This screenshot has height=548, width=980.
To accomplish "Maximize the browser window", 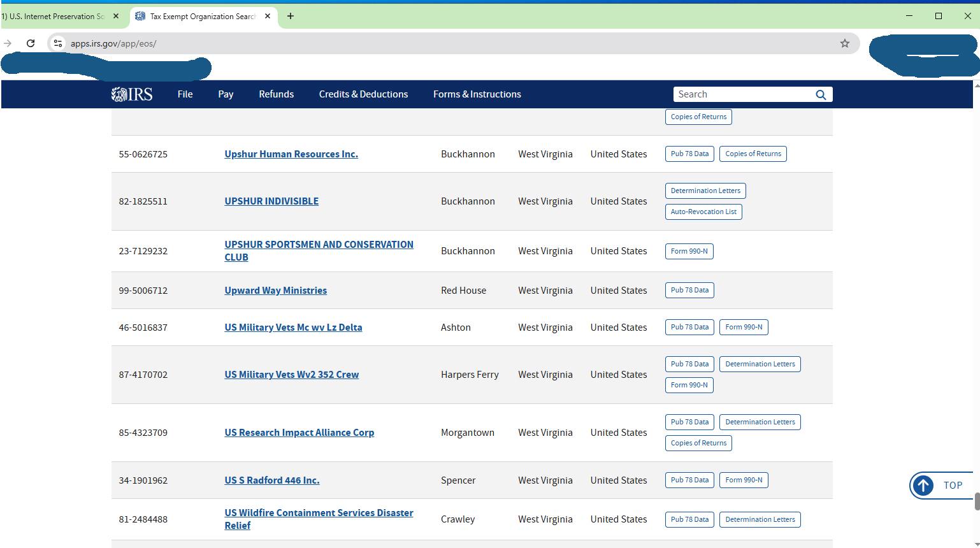I will tap(939, 16).
